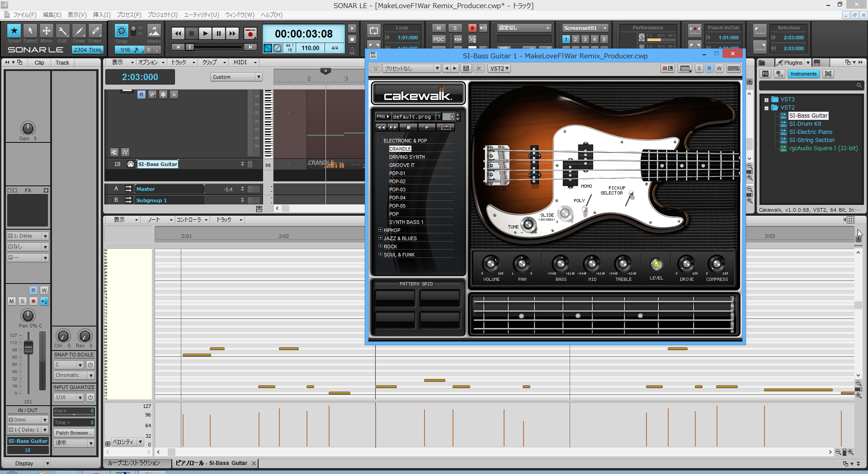Choose the Erase tool
The image size is (868, 474).
tap(95, 31)
